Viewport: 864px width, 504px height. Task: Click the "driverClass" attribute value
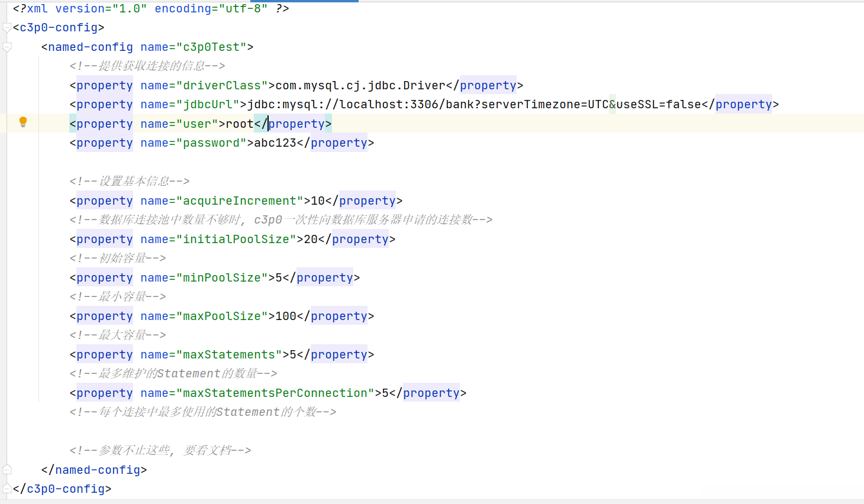click(222, 86)
